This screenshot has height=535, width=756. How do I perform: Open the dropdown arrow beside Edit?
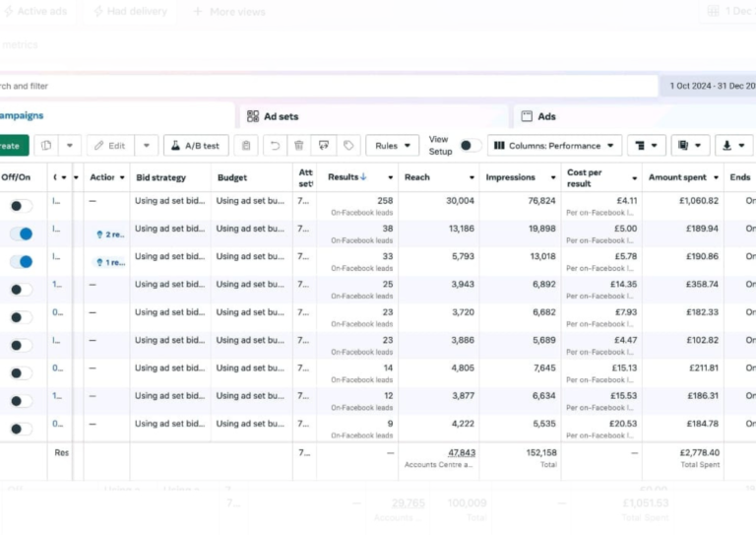pos(147,146)
